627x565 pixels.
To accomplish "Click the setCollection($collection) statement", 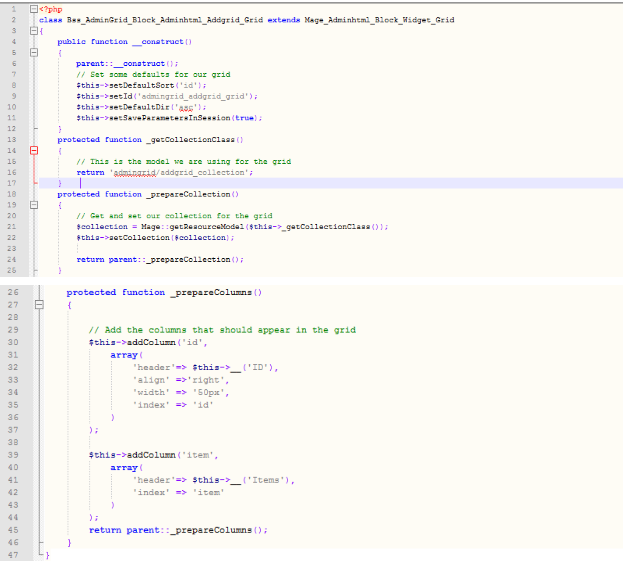I will click(x=155, y=238).
